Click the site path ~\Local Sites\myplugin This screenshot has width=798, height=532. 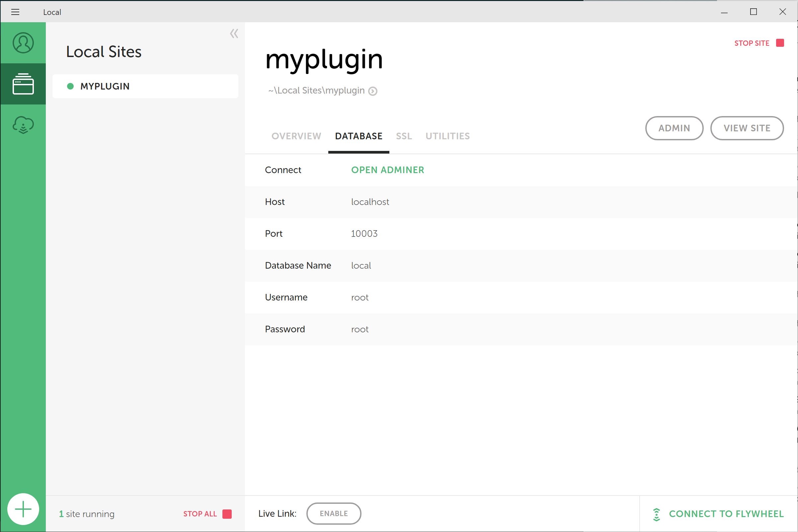pyautogui.click(x=316, y=91)
